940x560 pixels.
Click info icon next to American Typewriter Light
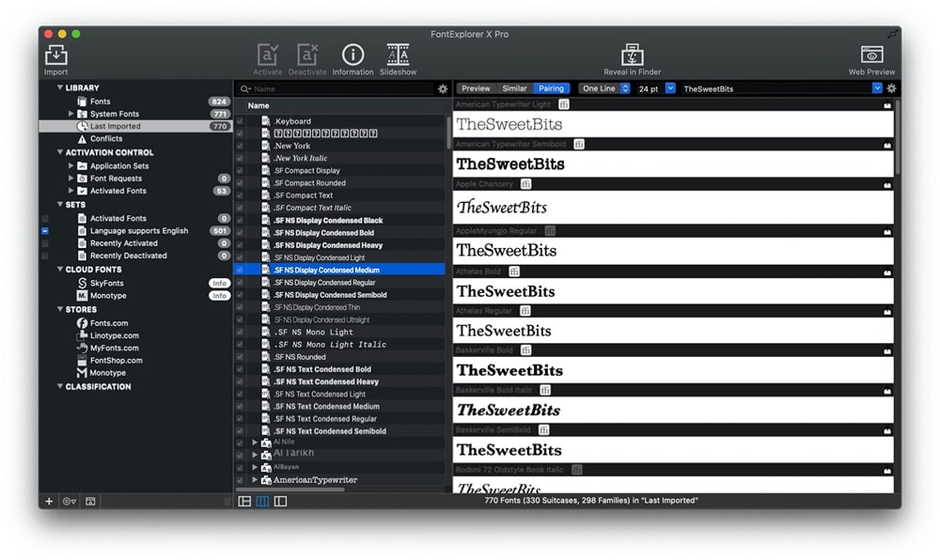564,104
